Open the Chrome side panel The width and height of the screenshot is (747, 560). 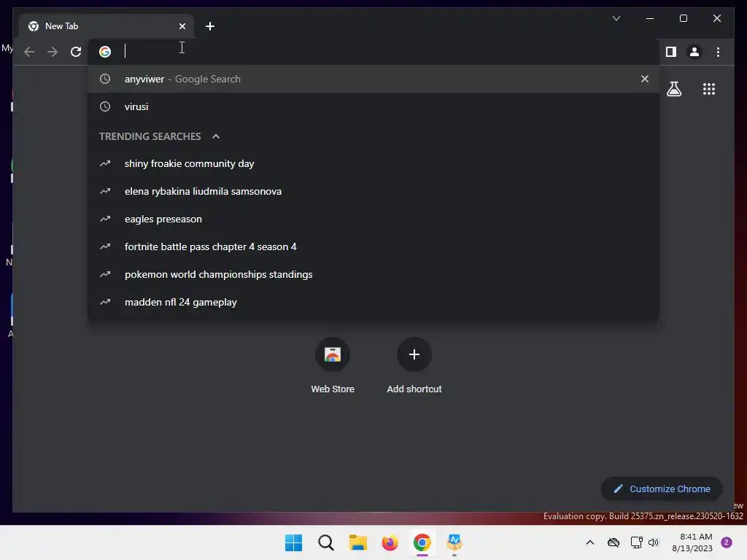tap(671, 52)
